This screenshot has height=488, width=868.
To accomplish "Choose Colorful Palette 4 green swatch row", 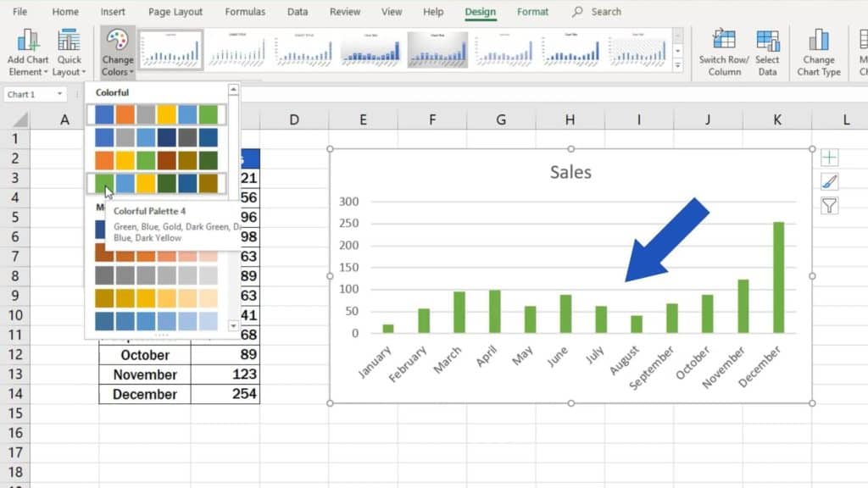I will point(156,183).
